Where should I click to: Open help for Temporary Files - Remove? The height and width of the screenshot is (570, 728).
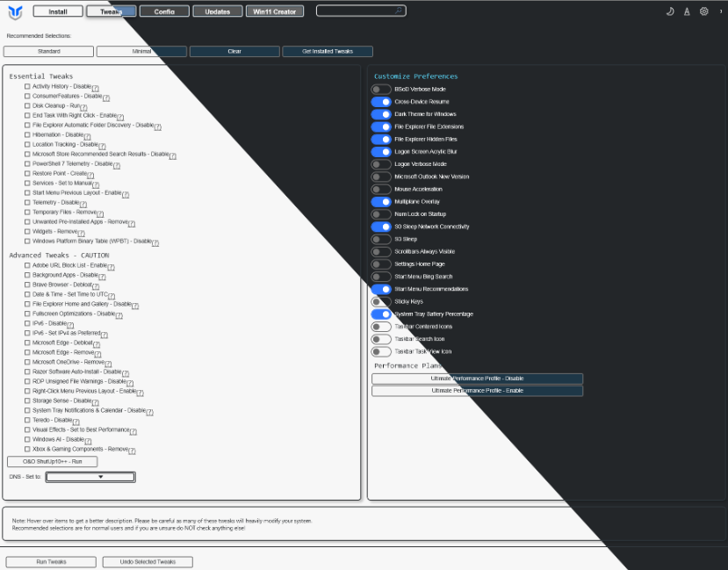click(x=100, y=214)
